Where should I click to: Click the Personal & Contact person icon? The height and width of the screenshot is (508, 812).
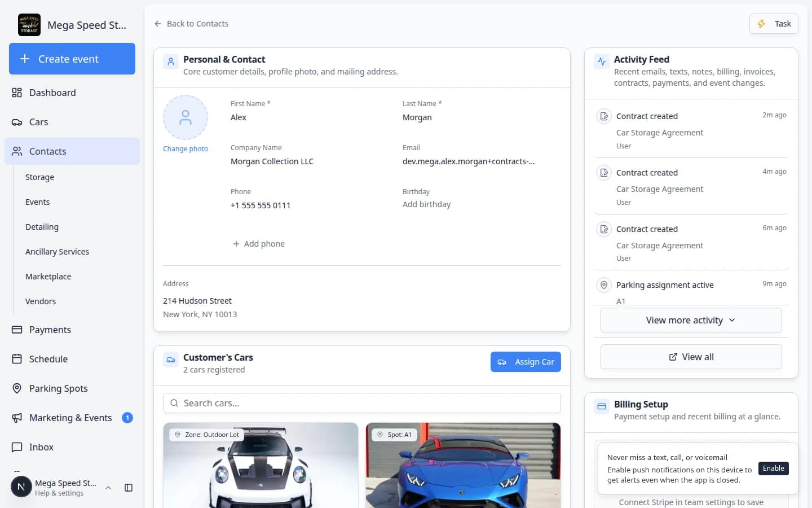coord(171,62)
